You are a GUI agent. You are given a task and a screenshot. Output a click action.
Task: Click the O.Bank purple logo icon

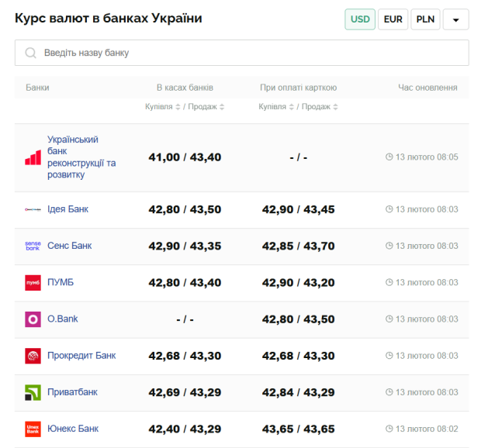click(33, 319)
